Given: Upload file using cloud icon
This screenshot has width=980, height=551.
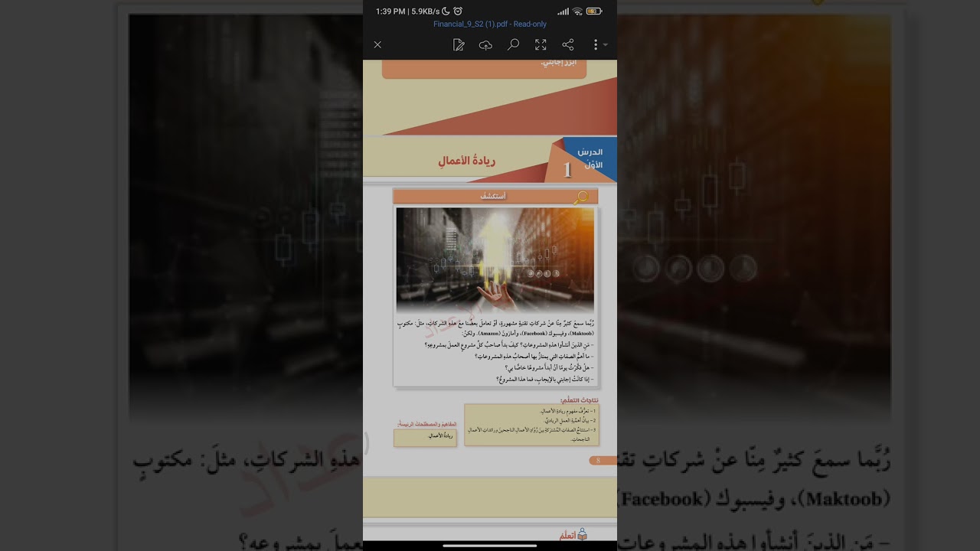Looking at the screenshot, I should (485, 45).
